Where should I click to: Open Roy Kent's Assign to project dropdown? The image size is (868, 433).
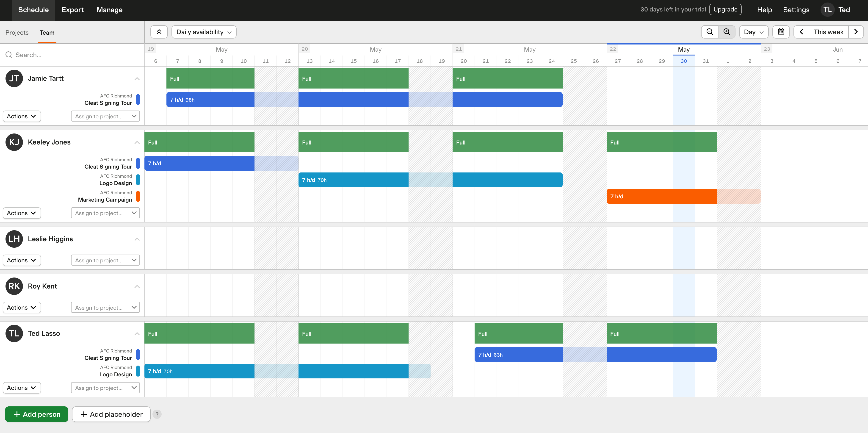tap(105, 307)
